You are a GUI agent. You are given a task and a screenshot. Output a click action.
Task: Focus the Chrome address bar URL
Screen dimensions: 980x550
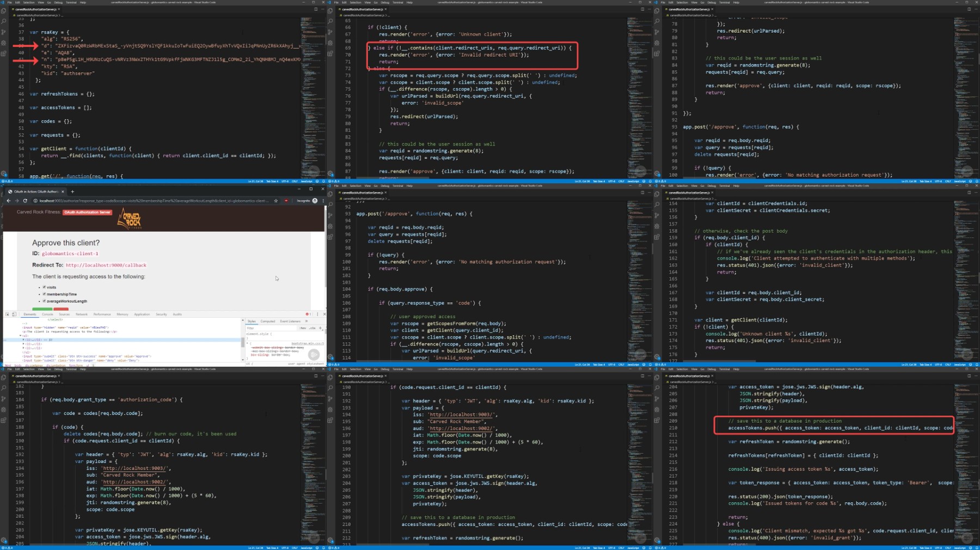154,201
